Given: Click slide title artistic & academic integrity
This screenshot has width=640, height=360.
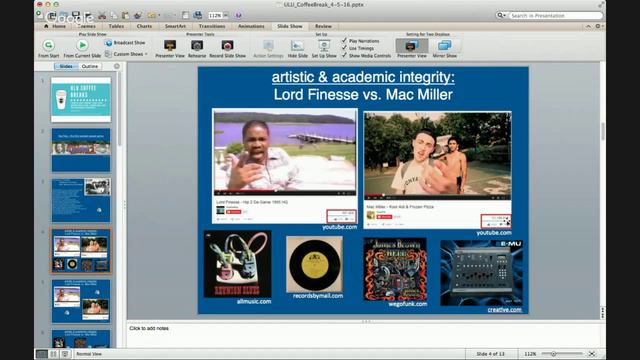Looking at the screenshot, I should [363, 77].
